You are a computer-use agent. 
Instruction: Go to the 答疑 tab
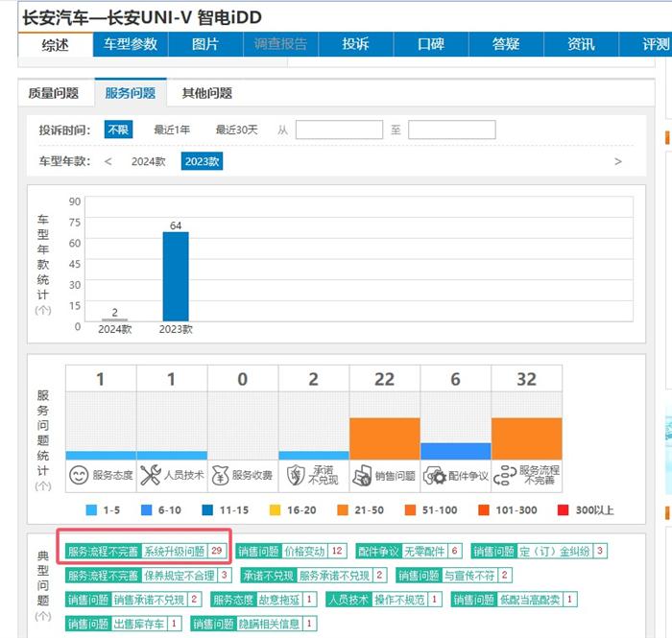pyautogui.click(x=506, y=44)
